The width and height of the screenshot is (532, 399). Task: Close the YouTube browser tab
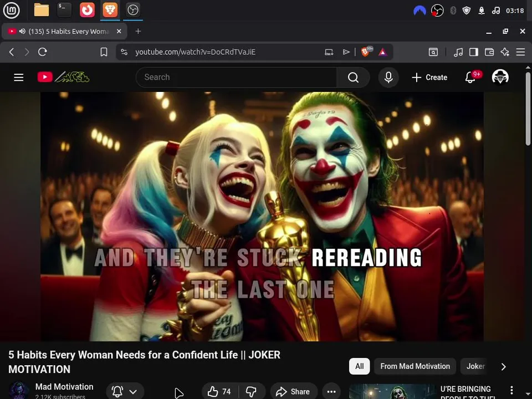point(119,31)
